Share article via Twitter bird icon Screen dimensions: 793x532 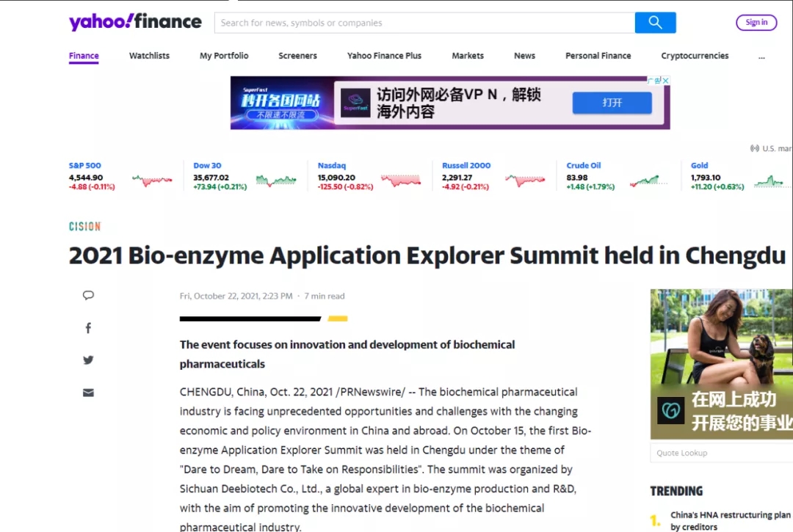click(88, 360)
